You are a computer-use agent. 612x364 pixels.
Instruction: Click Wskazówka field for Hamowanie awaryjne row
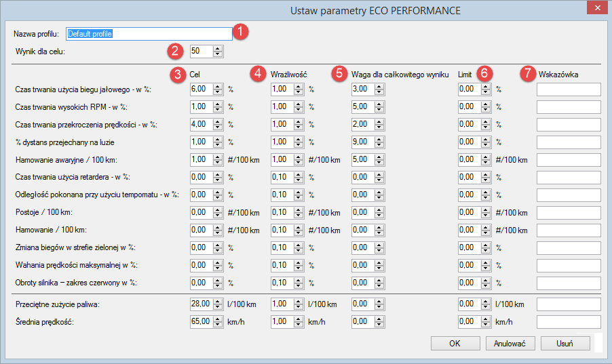(569, 159)
